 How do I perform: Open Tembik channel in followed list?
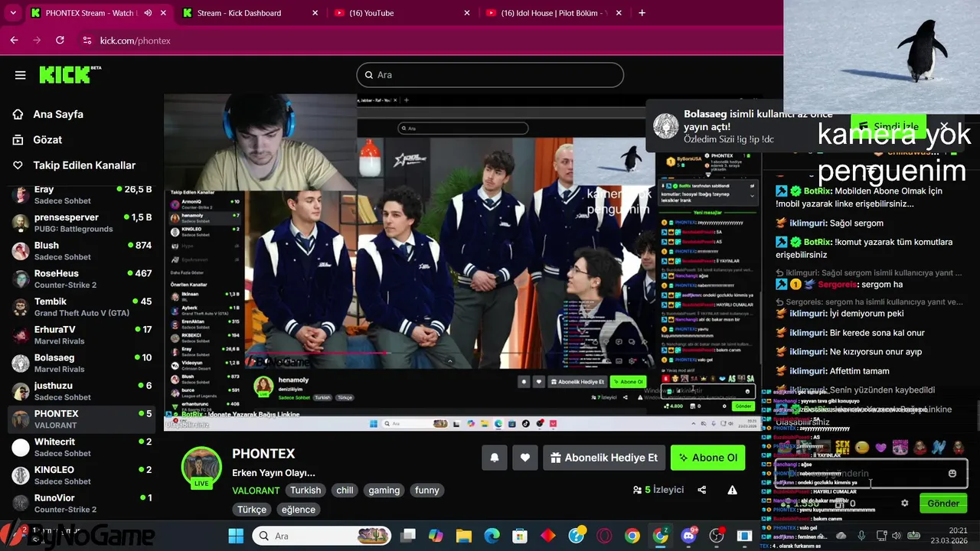(x=80, y=307)
